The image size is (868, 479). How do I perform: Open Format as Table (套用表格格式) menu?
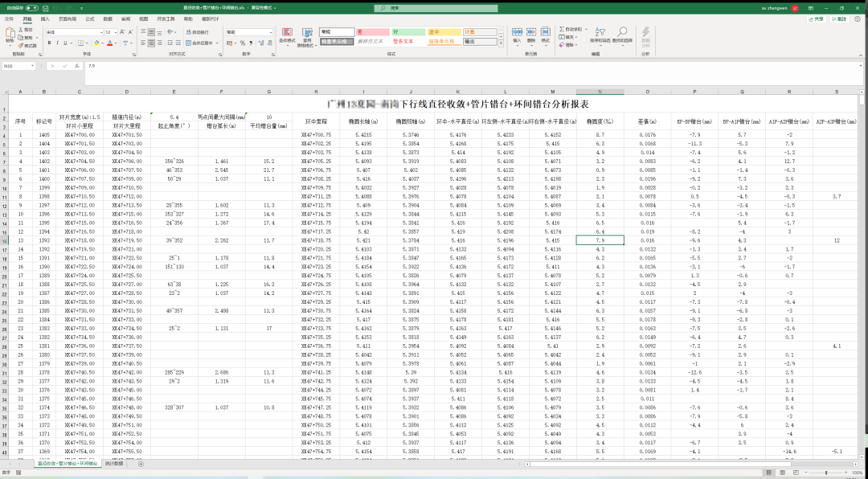[307, 37]
